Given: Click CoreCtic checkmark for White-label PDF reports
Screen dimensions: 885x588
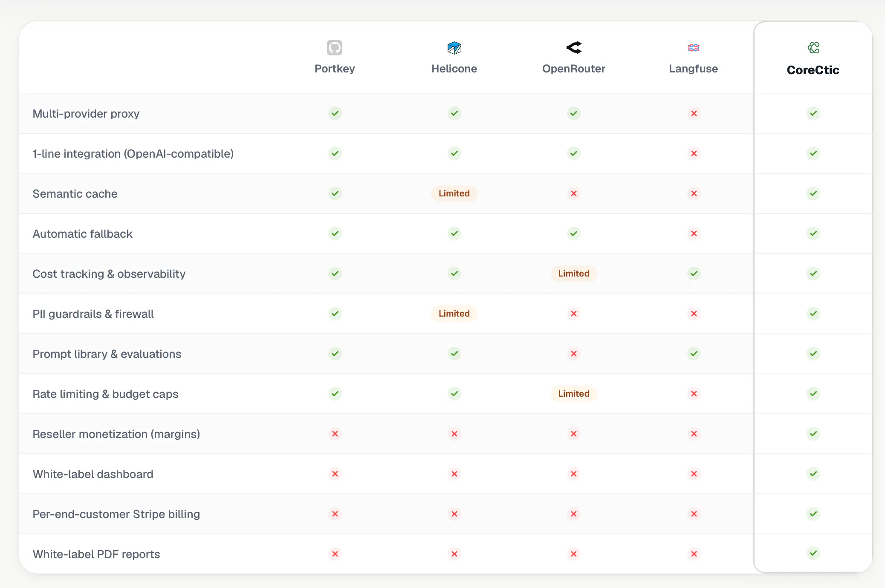Looking at the screenshot, I should coord(813,553).
